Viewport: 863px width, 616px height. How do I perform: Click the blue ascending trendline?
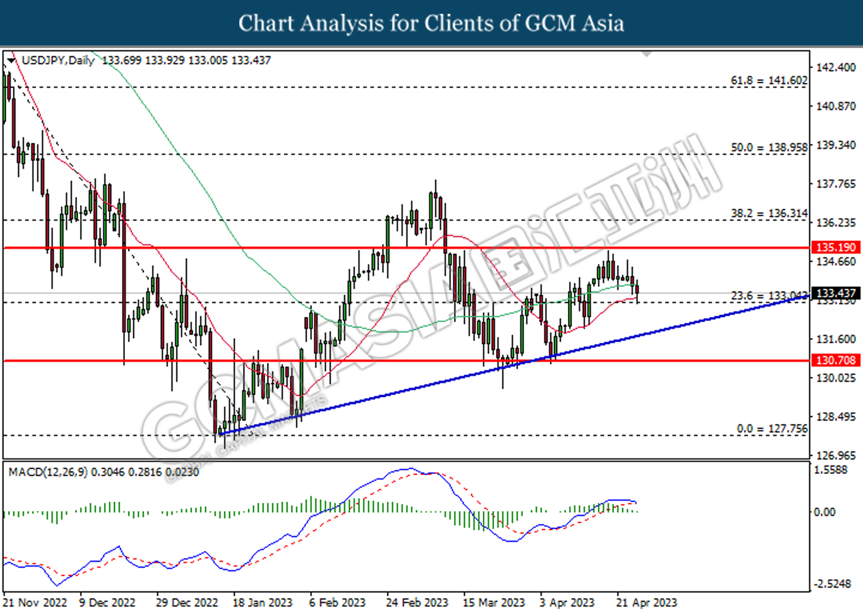pyautogui.click(x=514, y=365)
